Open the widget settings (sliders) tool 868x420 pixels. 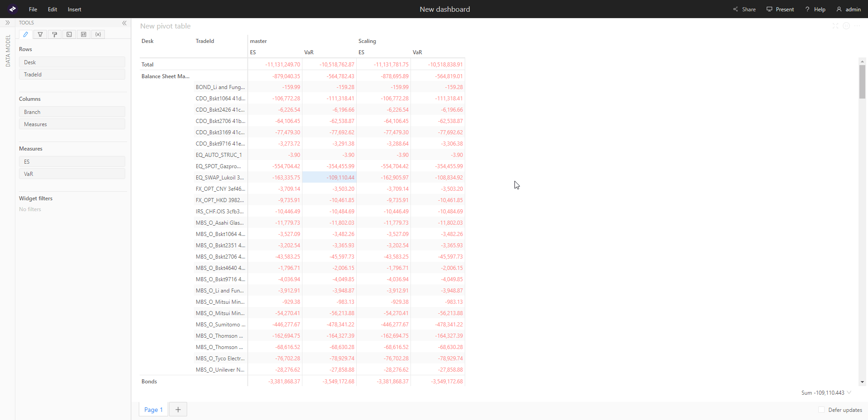(83, 34)
